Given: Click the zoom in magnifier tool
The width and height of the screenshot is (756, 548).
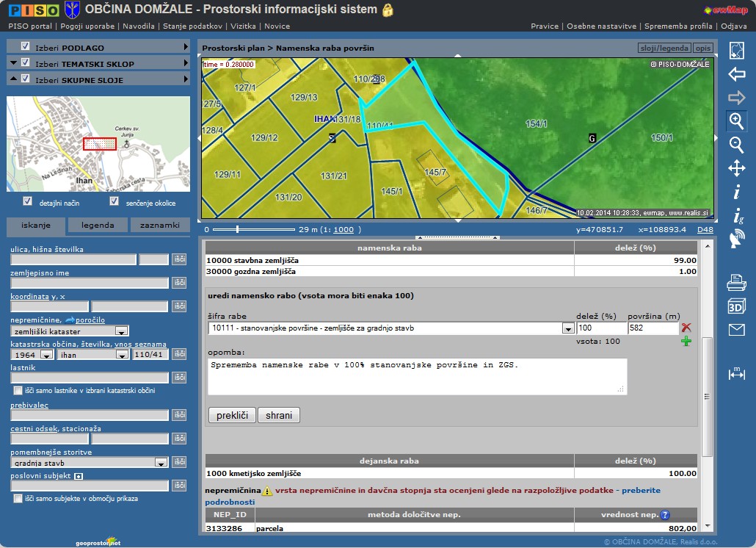Looking at the screenshot, I should [736, 120].
